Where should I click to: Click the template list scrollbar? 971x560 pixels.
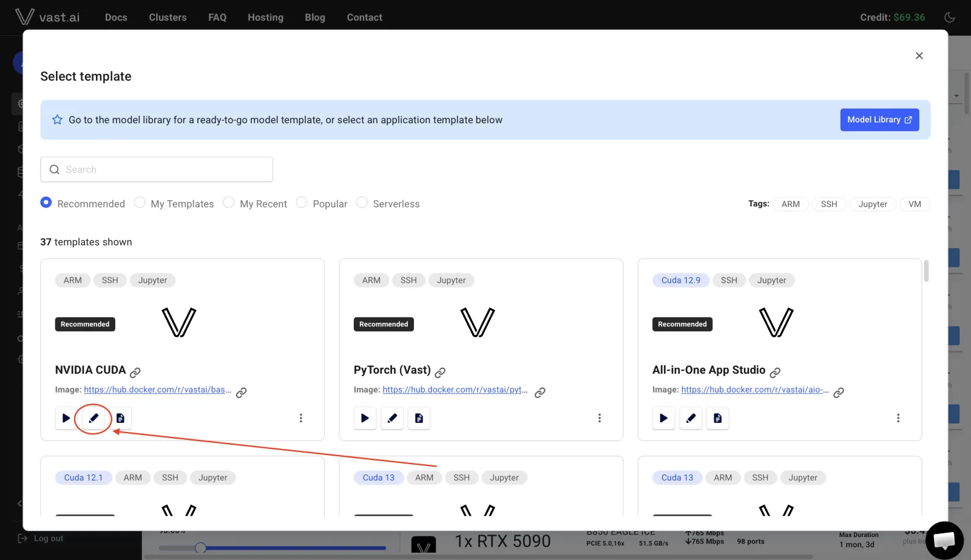click(926, 271)
